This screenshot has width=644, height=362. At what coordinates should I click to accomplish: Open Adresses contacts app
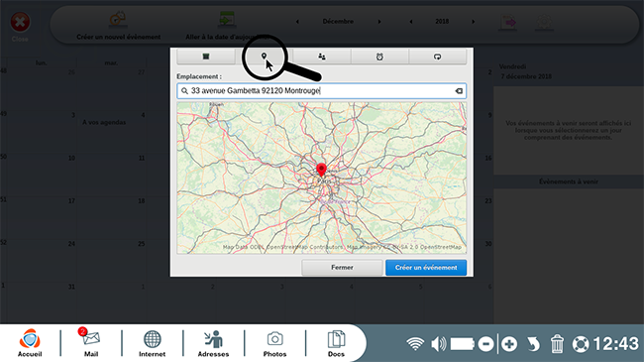point(214,342)
